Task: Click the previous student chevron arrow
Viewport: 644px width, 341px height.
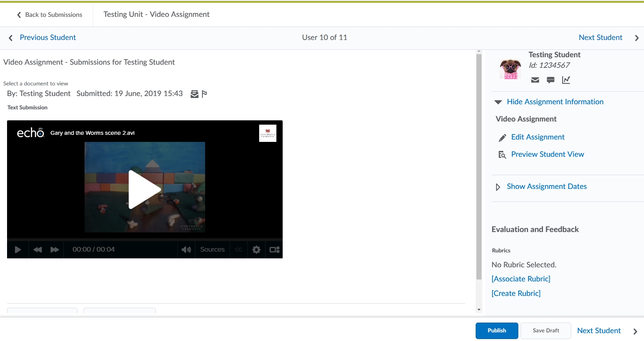Action: (11, 38)
